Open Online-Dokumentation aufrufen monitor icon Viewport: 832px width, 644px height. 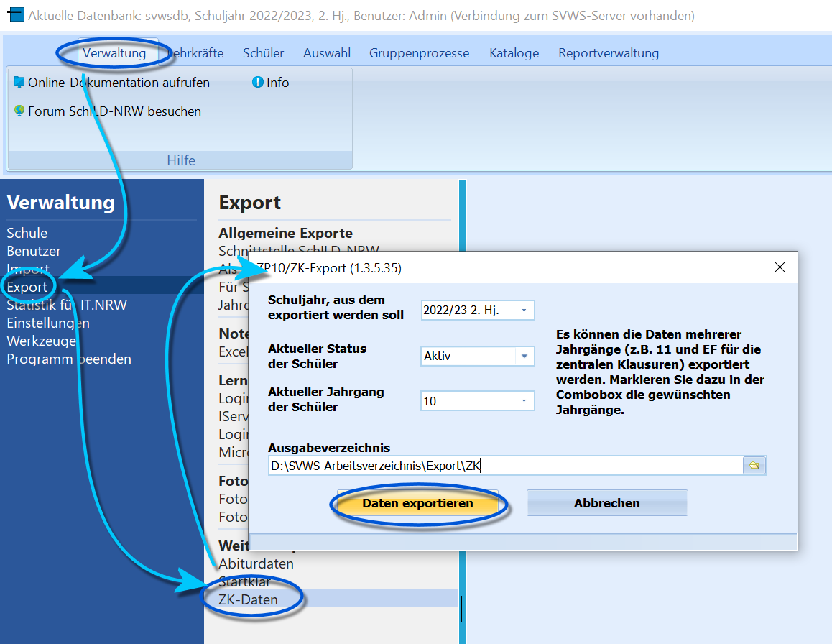tap(19, 82)
